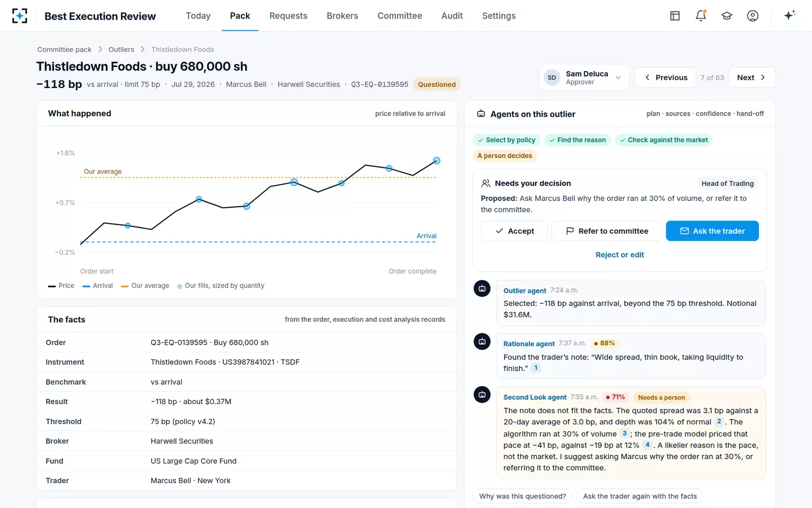Screen dimensions: 812x508
Task: Switch to the Today tab
Action: (198, 16)
